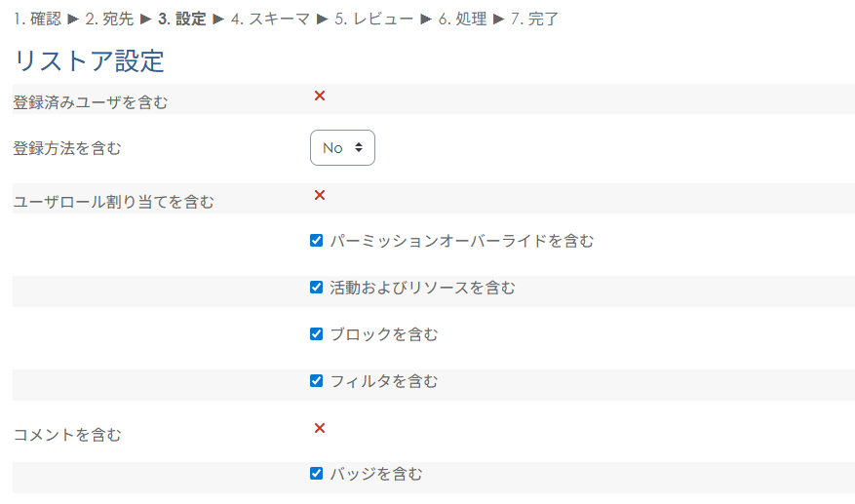Toggle 活動およびリソースを含む checkbox
The height and width of the screenshot is (504, 855).
coord(316,287)
